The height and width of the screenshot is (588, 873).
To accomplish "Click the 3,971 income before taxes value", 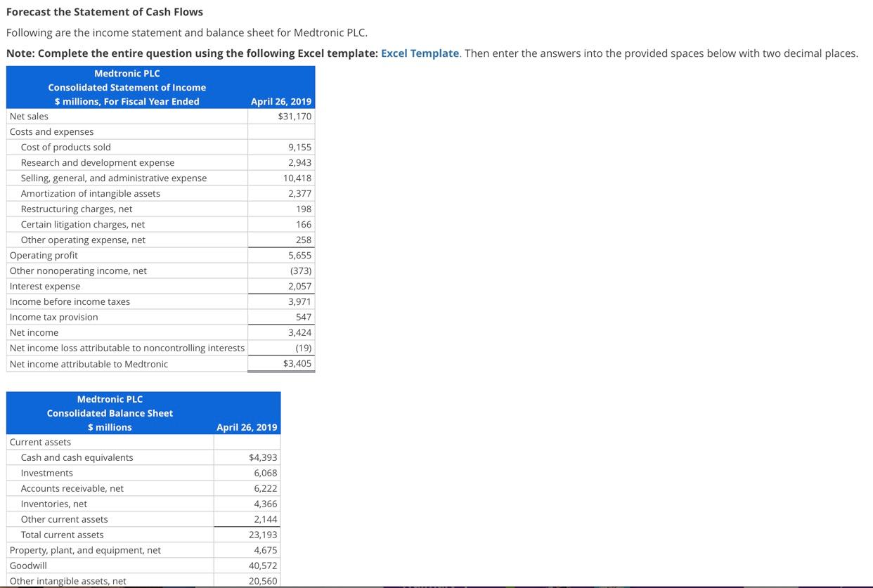I will tap(299, 302).
